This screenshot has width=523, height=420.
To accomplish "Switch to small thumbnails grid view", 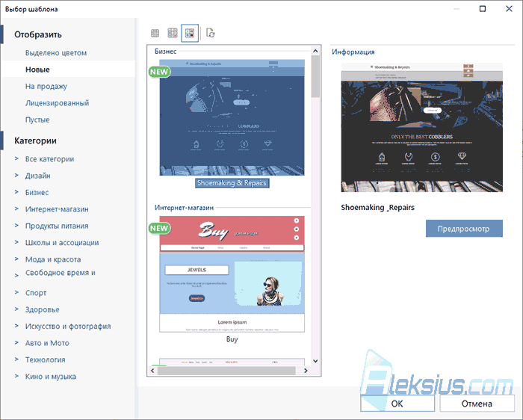I will click(155, 33).
